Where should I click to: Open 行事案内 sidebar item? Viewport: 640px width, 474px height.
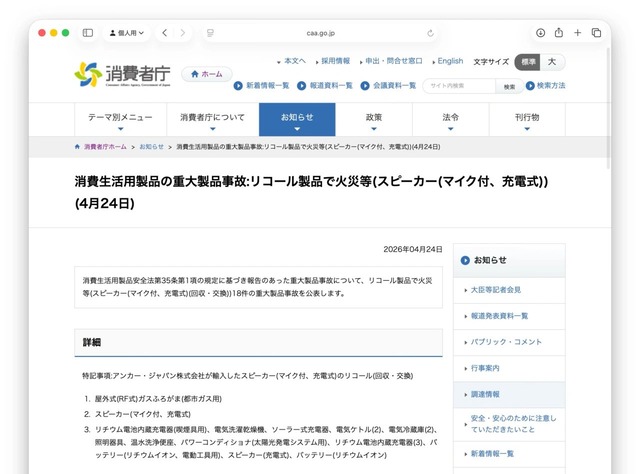coord(509,368)
